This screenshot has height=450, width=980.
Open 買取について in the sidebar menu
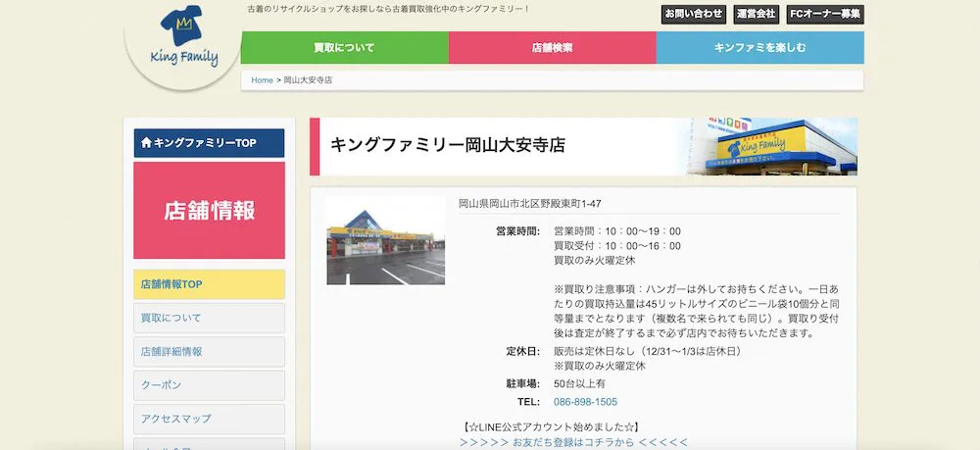209,318
